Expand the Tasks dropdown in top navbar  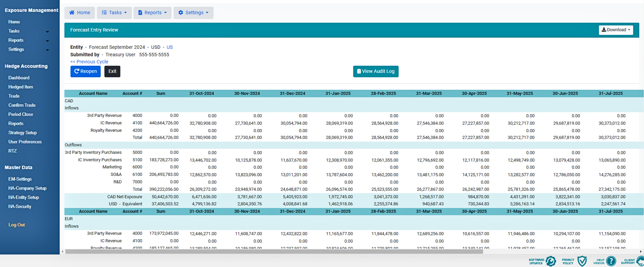pyautogui.click(x=114, y=12)
